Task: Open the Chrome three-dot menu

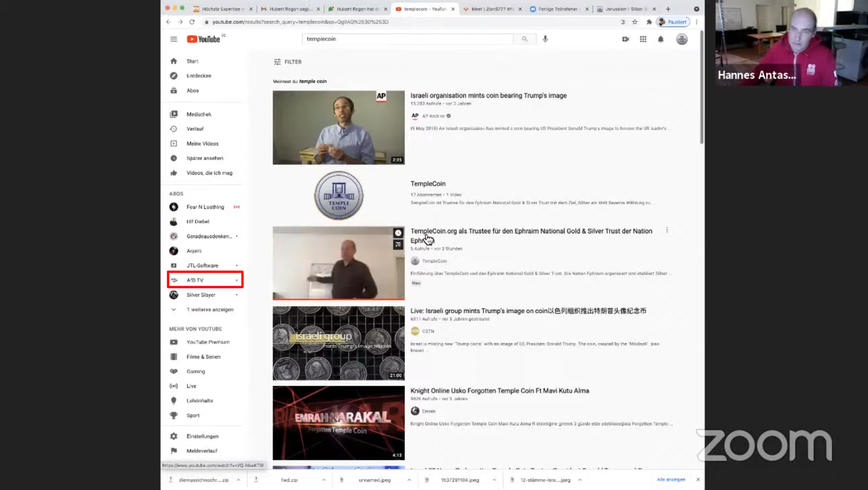Action: [696, 22]
